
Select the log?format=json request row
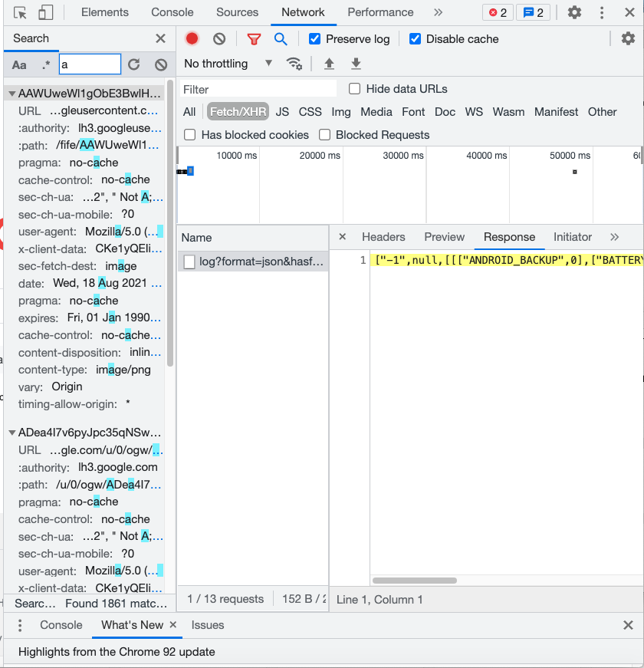pyautogui.click(x=253, y=262)
